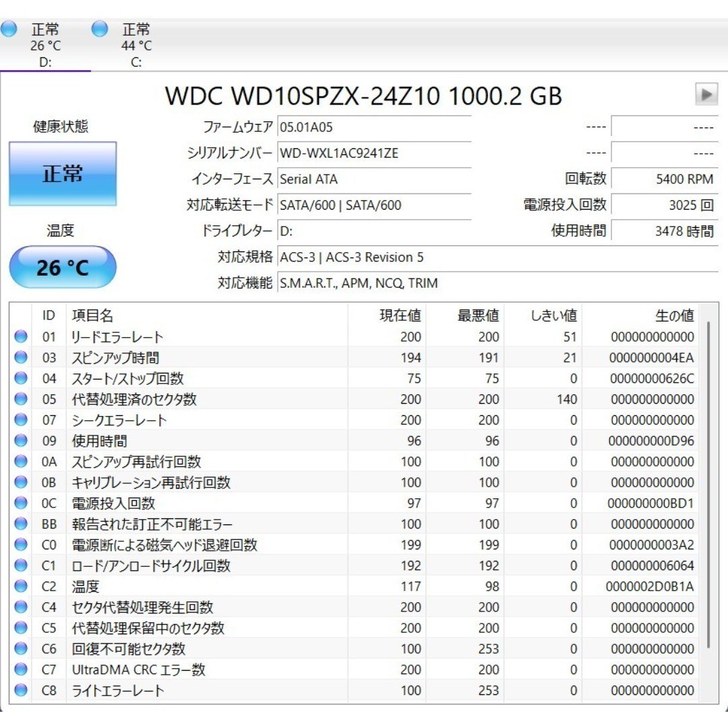The height and width of the screenshot is (728, 728).
Task: Click the しきい値 column header
Action: [543, 315]
